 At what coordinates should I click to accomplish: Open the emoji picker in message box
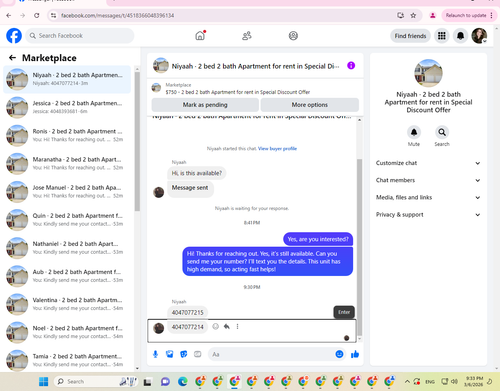click(x=339, y=354)
